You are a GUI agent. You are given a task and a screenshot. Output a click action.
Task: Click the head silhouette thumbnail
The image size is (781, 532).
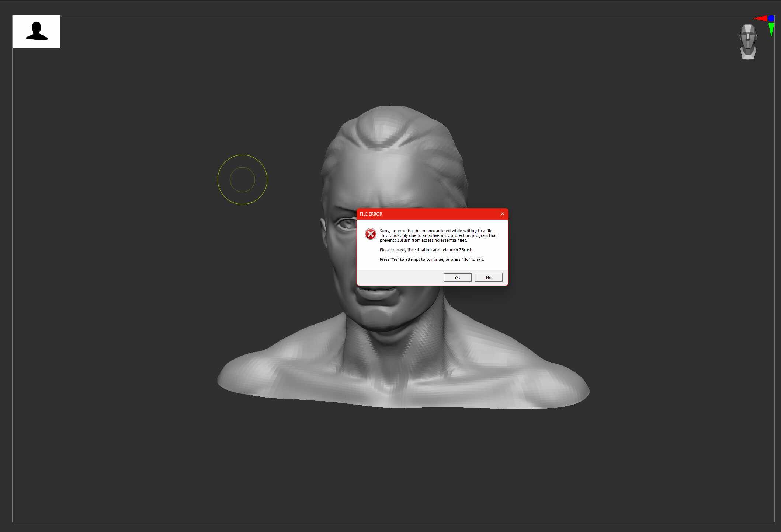37,31
